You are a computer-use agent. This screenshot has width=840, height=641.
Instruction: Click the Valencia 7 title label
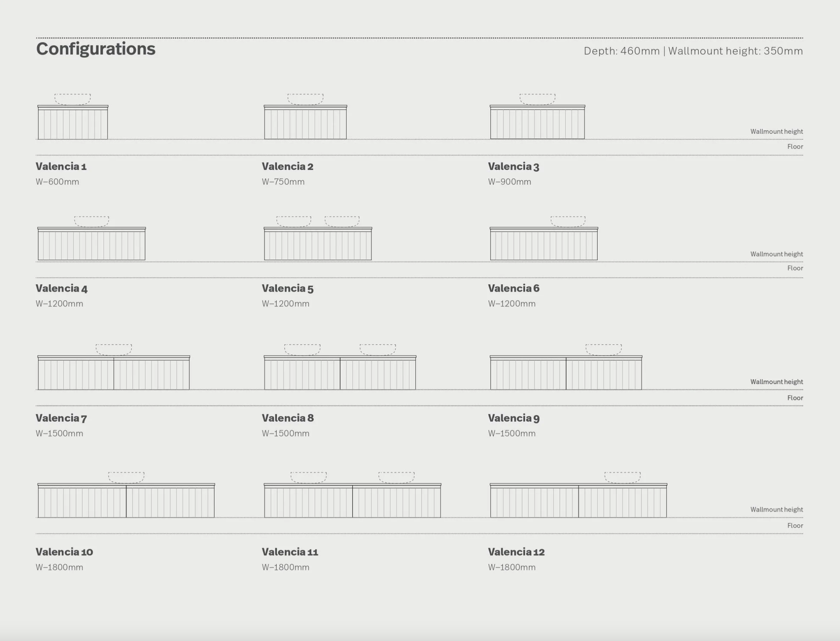pyautogui.click(x=61, y=418)
